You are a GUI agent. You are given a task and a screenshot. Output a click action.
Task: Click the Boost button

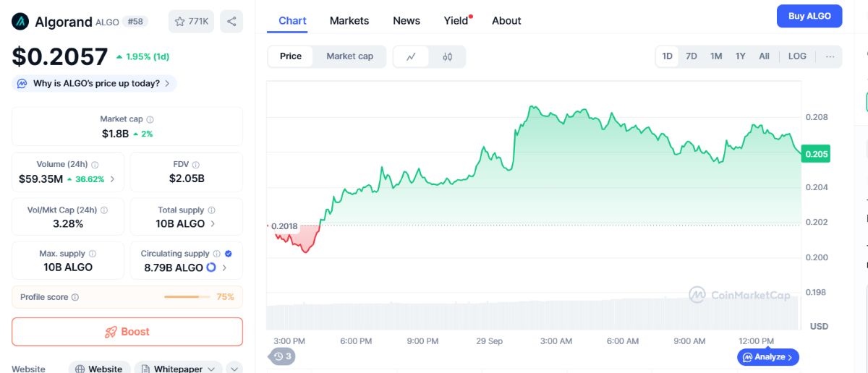coord(127,332)
